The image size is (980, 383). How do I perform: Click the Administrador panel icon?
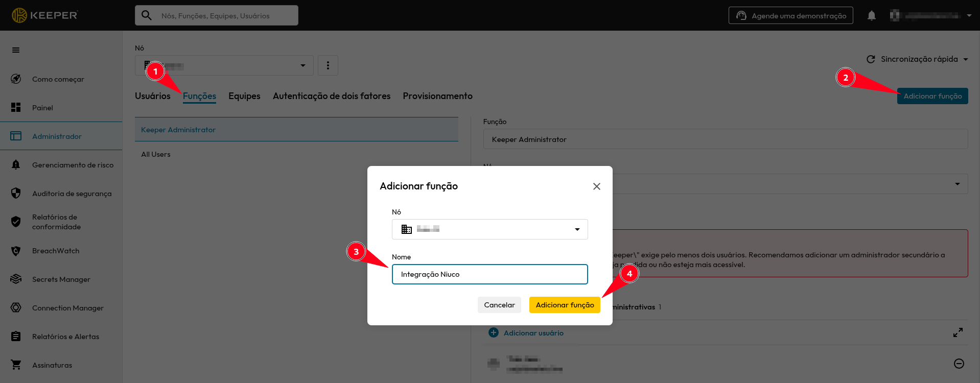coord(16,136)
